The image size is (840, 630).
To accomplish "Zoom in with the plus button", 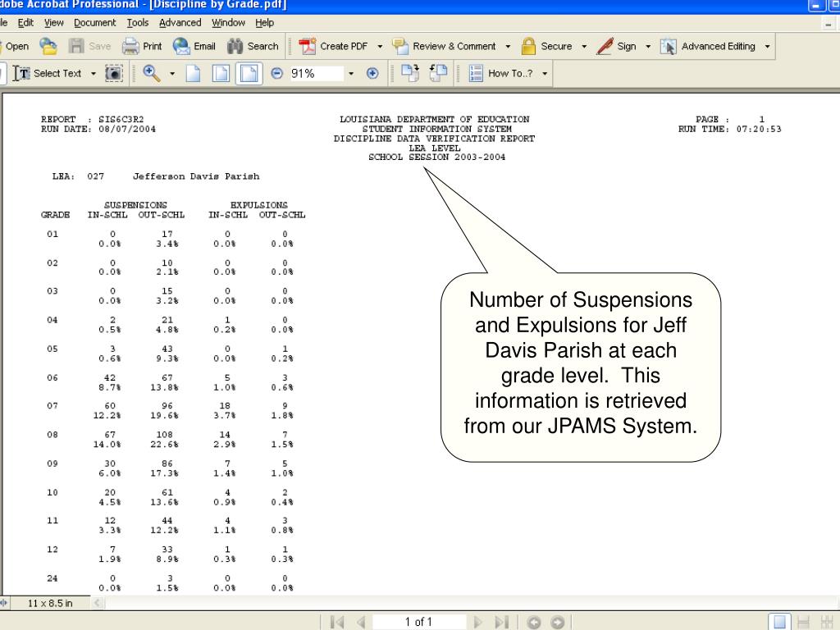I will tap(372, 73).
